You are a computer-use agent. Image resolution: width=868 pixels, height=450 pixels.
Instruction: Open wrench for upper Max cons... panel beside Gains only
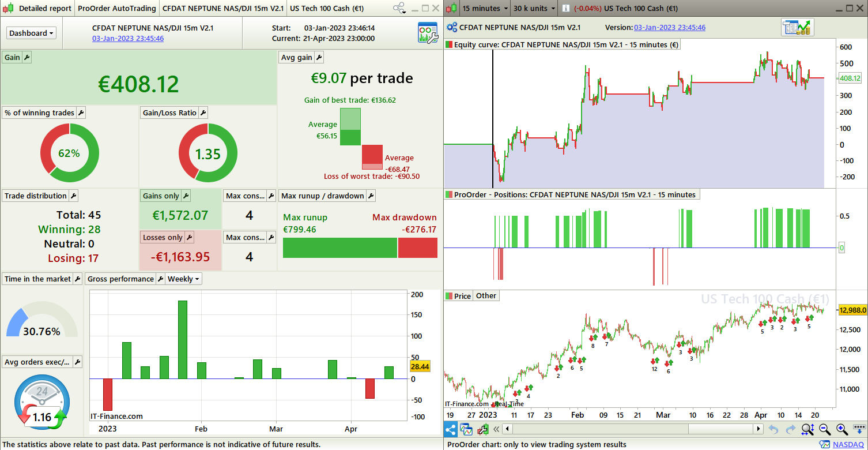pyautogui.click(x=271, y=196)
